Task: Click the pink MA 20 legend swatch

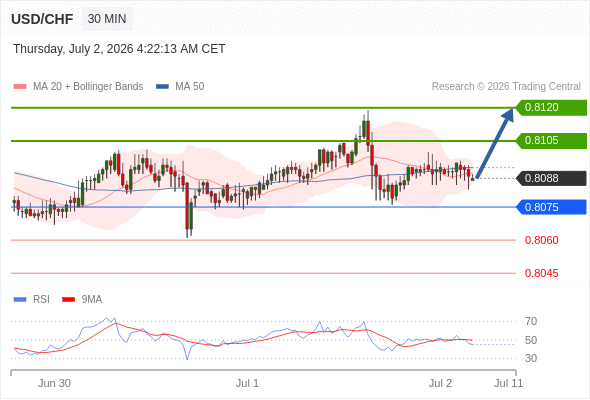Action: [20, 87]
